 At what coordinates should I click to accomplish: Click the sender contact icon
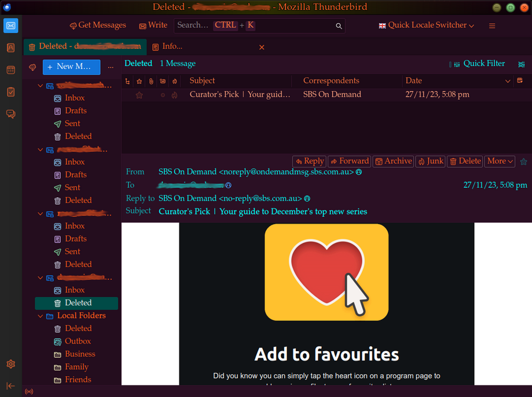359,172
